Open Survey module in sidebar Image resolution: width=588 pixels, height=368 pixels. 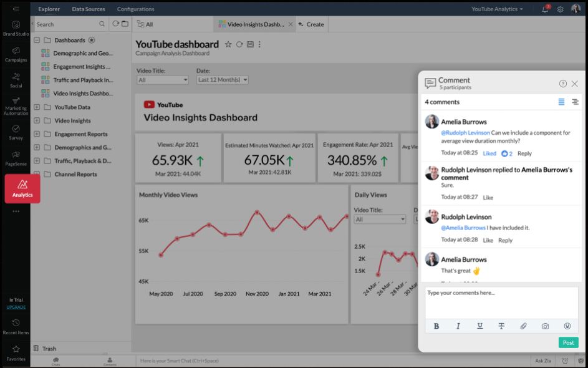(x=16, y=133)
